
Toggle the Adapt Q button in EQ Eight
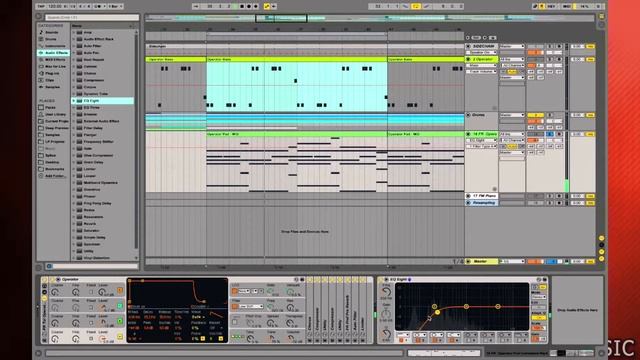tap(538, 318)
